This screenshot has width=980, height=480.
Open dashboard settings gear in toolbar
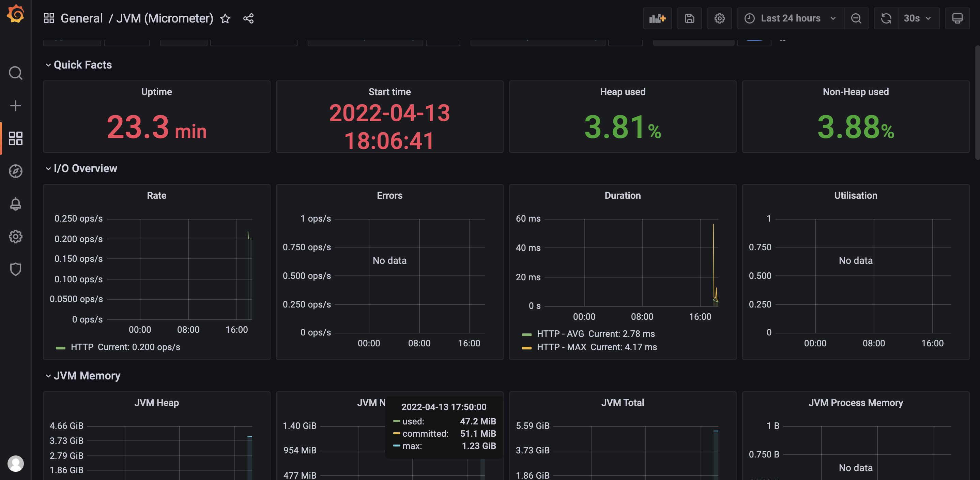click(719, 18)
